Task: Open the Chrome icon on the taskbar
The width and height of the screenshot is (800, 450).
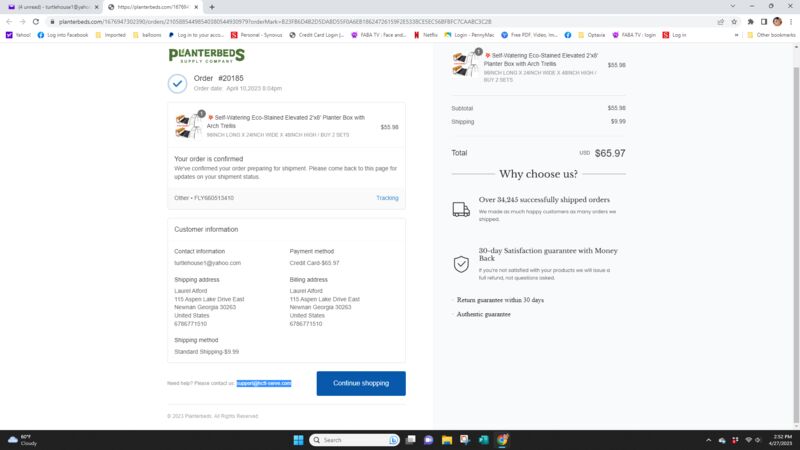Action: [503, 440]
